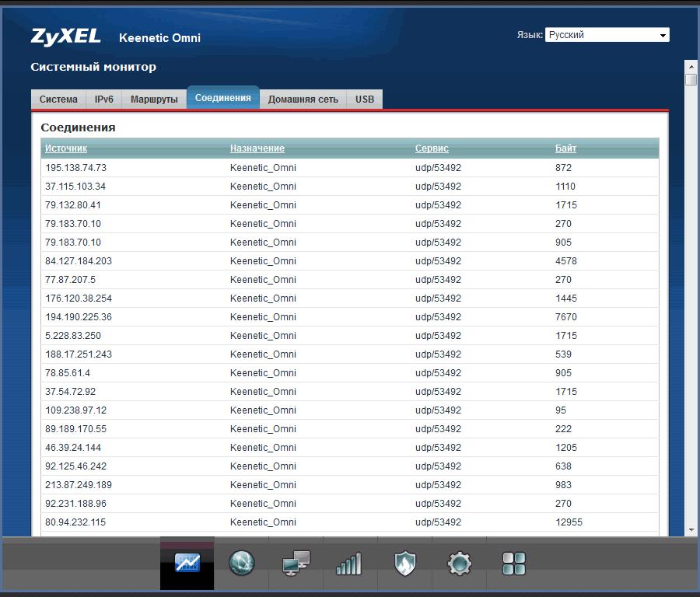Sort connections by Сервис column

click(432, 148)
